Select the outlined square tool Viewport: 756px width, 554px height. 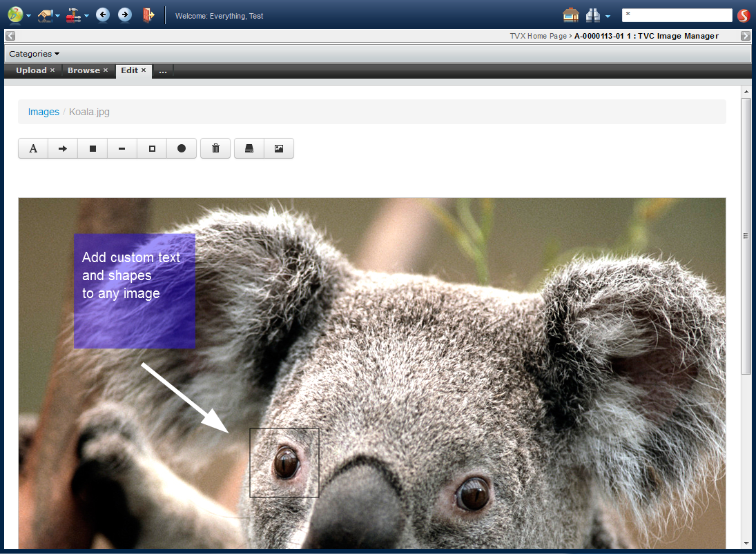point(152,148)
